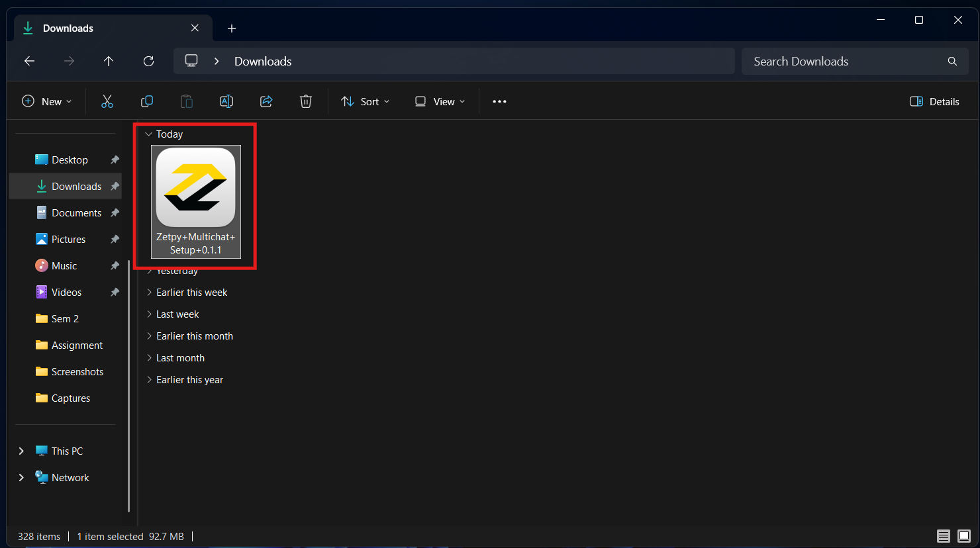Viewport: 980px width, 548px height.
Task: Click the Search Downloads field
Action: tap(855, 61)
